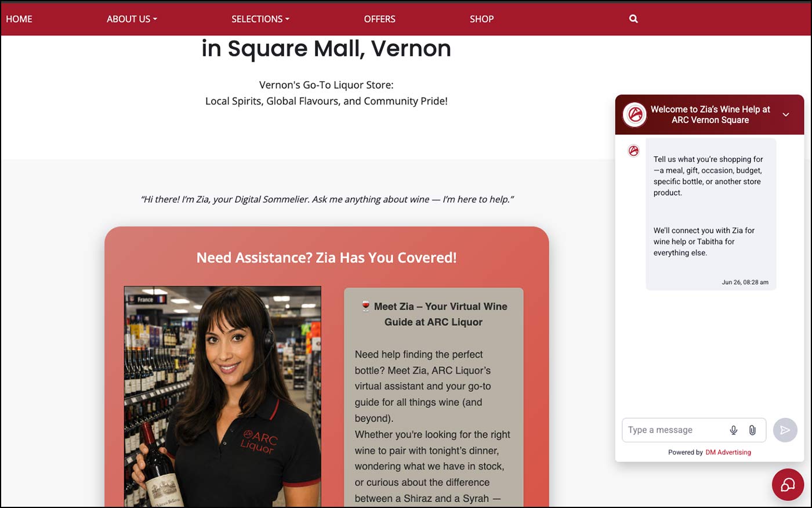The height and width of the screenshot is (508, 812).
Task: Click the 'Need Assistance? Zia Has You Covered!' heading
Action: pyautogui.click(x=327, y=257)
